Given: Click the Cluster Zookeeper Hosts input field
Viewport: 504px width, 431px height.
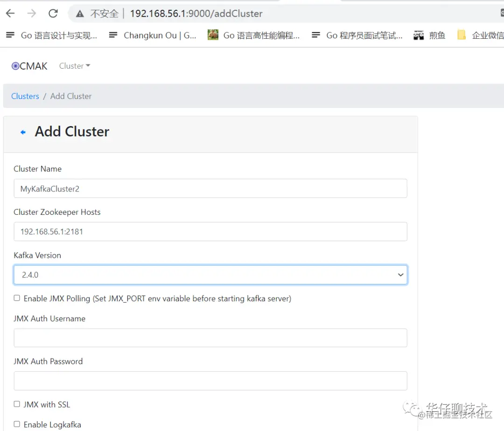Looking at the screenshot, I should point(210,232).
